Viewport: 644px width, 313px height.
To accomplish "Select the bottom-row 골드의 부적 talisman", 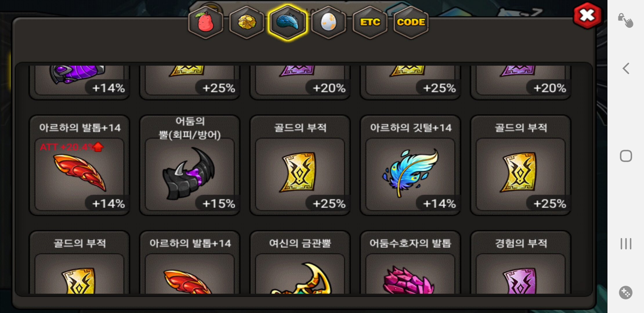I will pos(79,262).
